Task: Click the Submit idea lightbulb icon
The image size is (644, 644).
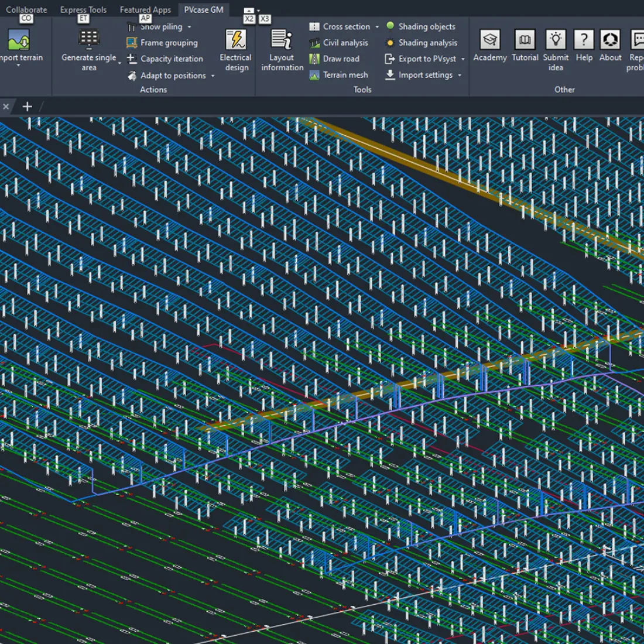Action: (556, 40)
